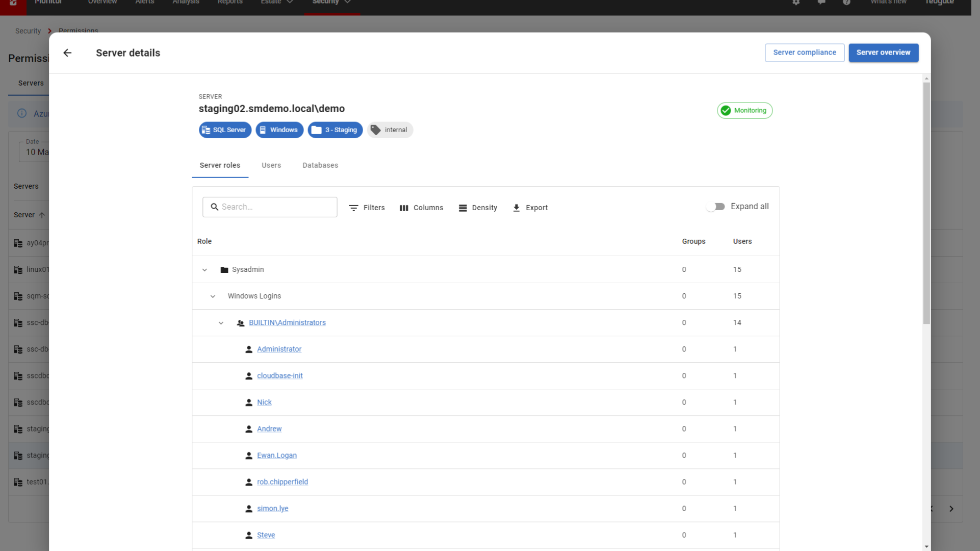Open the Filters panel

(x=367, y=208)
